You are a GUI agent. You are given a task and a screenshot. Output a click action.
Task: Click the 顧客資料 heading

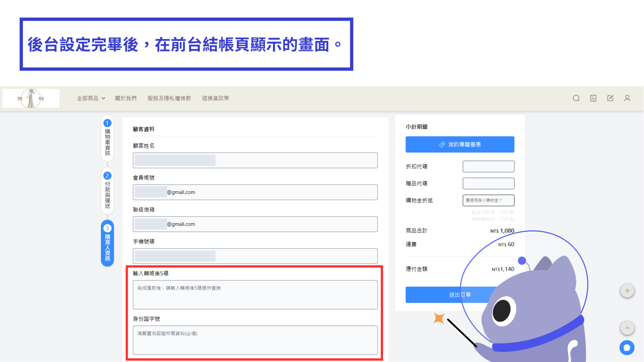pos(144,129)
